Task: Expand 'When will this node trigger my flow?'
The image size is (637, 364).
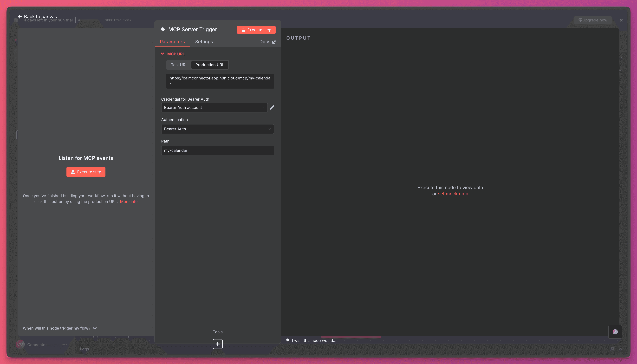Action: (60, 328)
